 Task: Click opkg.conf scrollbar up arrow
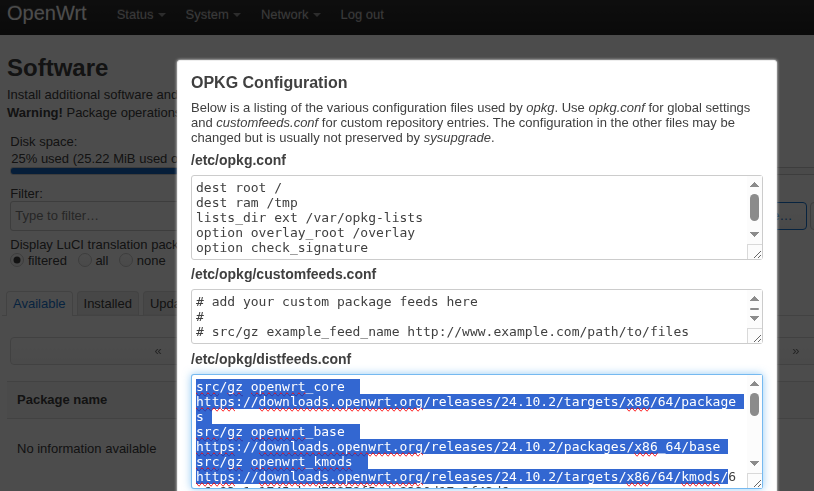(x=754, y=185)
